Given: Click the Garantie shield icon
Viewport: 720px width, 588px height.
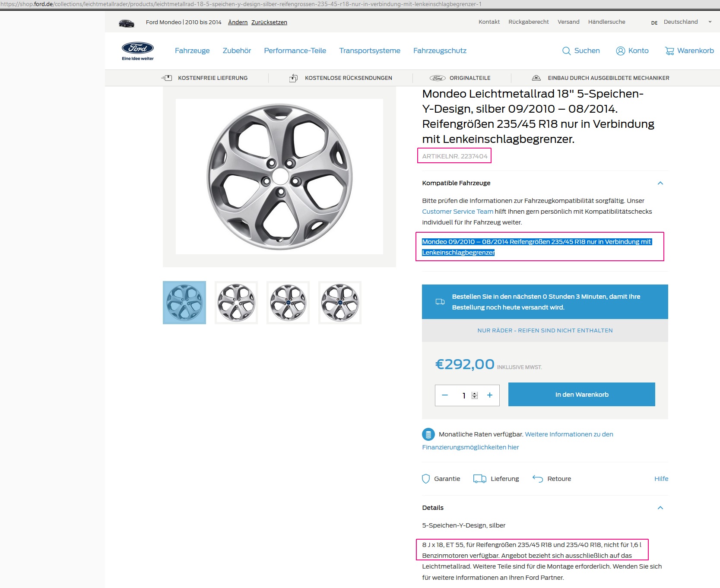Looking at the screenshot, I should pos(426,479).
